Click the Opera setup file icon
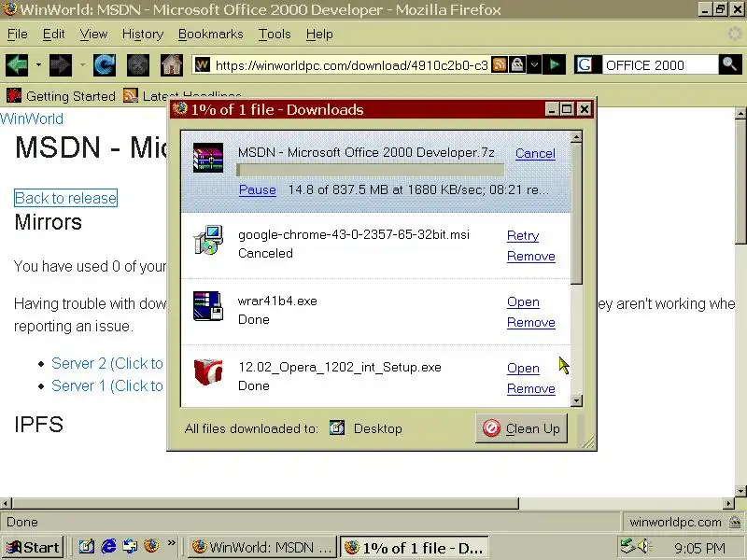Viewport: 747px width, 560px height. (208, 372)
